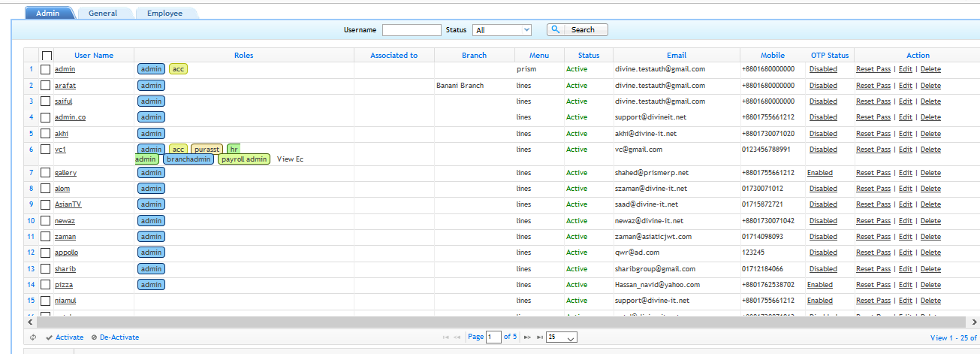Viewport: 980px width, 354px height.
Task: Click Edit for user sharib
Action: coord(906,269)
